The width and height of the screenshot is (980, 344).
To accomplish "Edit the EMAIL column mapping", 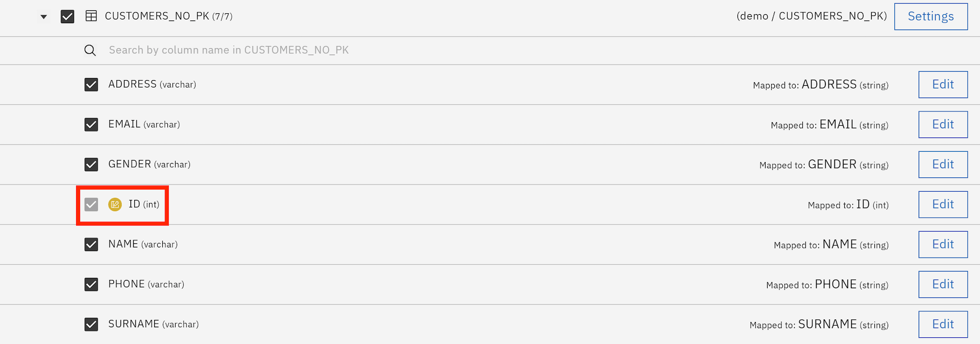I will [x=943, y=124].
